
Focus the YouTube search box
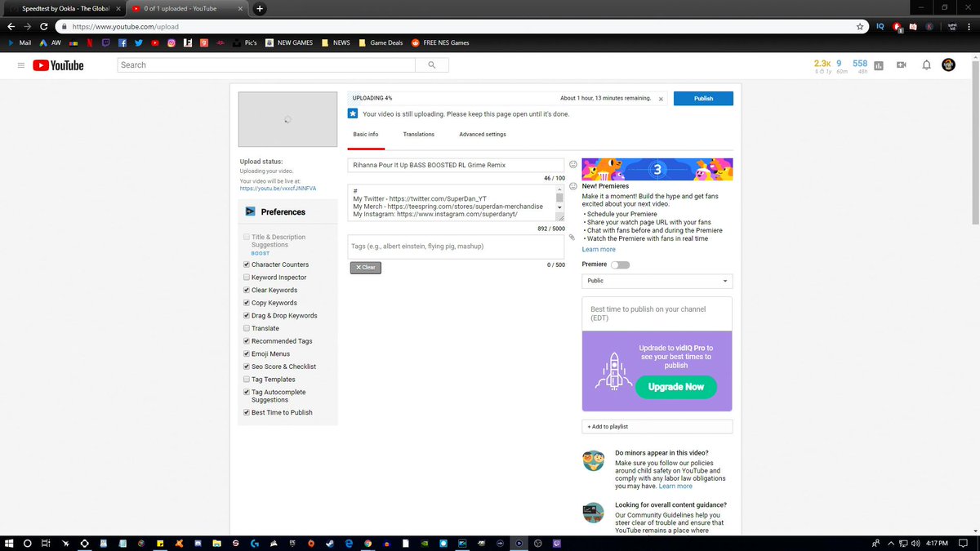click(266, 64)
